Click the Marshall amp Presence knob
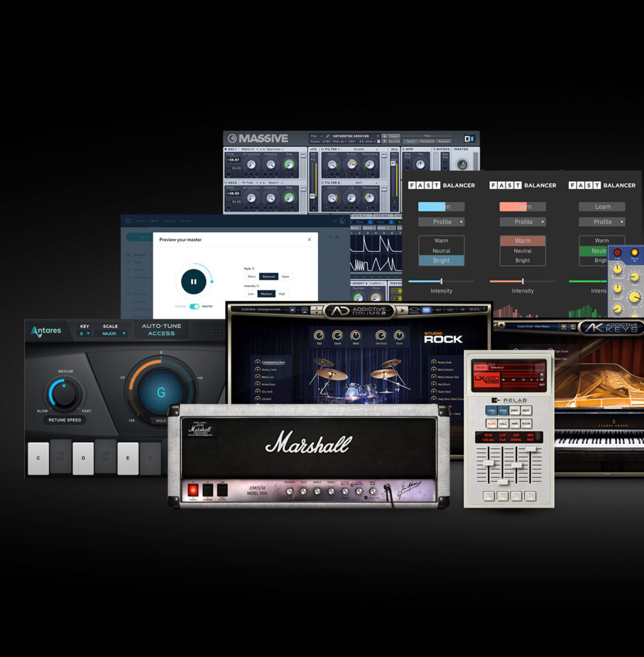 [x=289, y=491]
